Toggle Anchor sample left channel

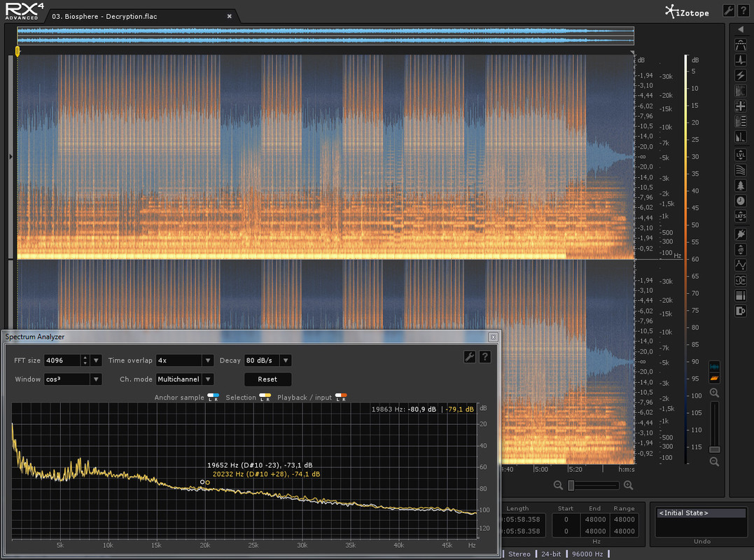210,397
